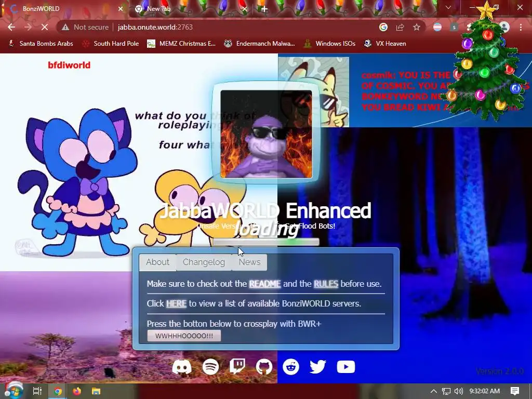Open the Spotify social icon
Viewport: 532px width, 399px height.
click(x=211, y=367)
